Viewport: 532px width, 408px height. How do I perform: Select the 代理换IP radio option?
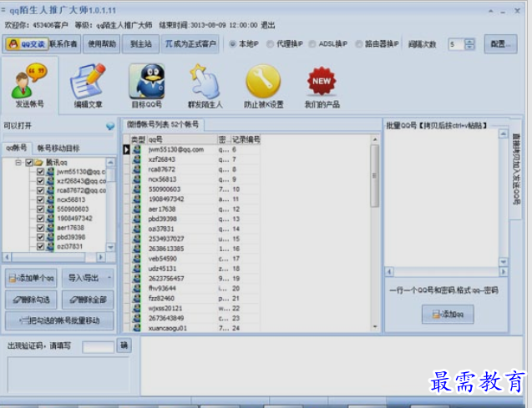coord(270,44)
